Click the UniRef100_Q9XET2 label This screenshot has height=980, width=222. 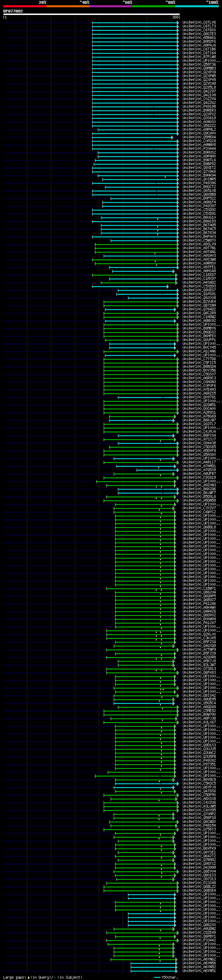click(199, 168)
